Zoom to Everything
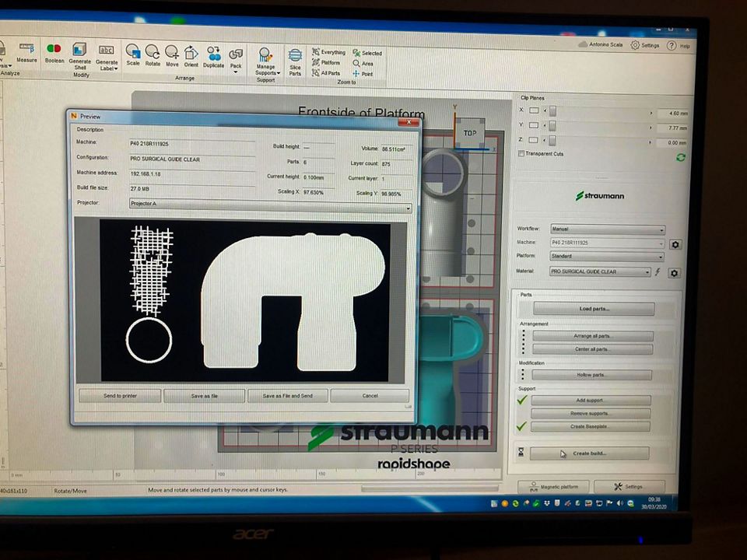747x560 pixels. point(328,52)
